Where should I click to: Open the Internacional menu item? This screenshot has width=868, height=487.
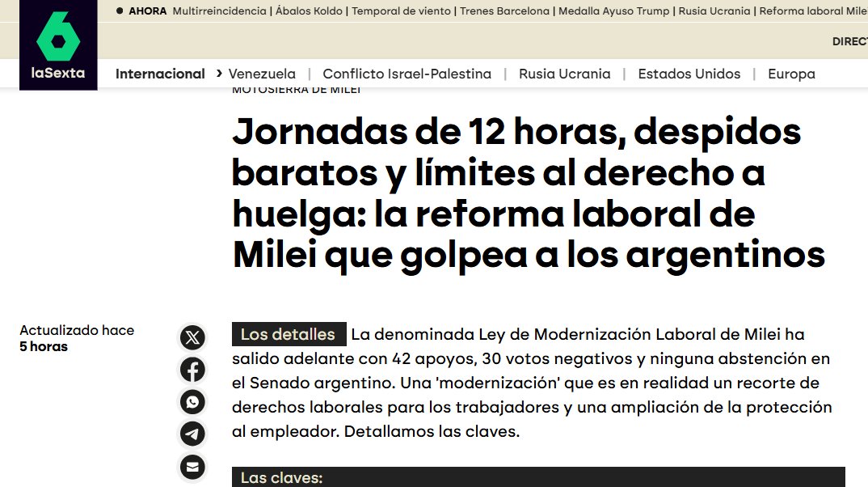click(x=160, y=73)
